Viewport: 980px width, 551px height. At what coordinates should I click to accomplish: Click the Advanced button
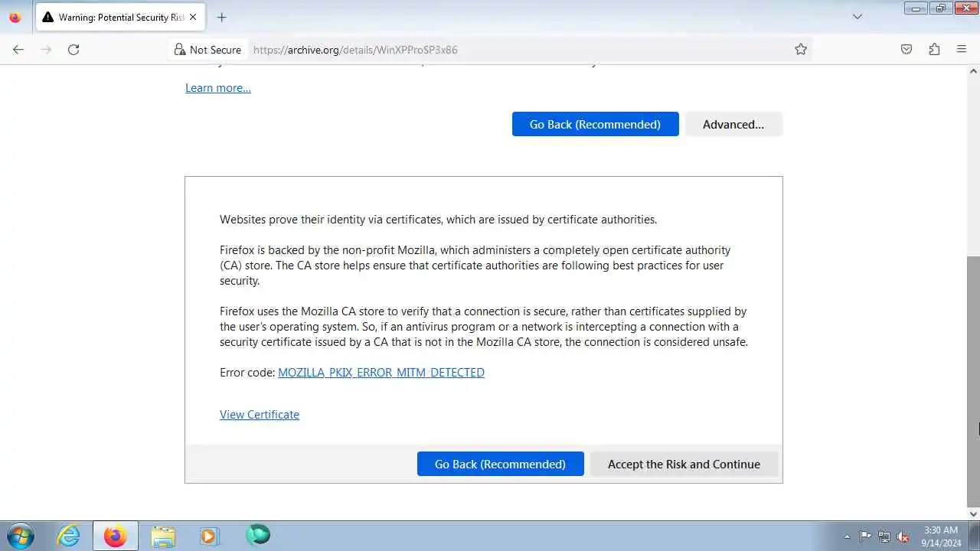coord(733,124)
